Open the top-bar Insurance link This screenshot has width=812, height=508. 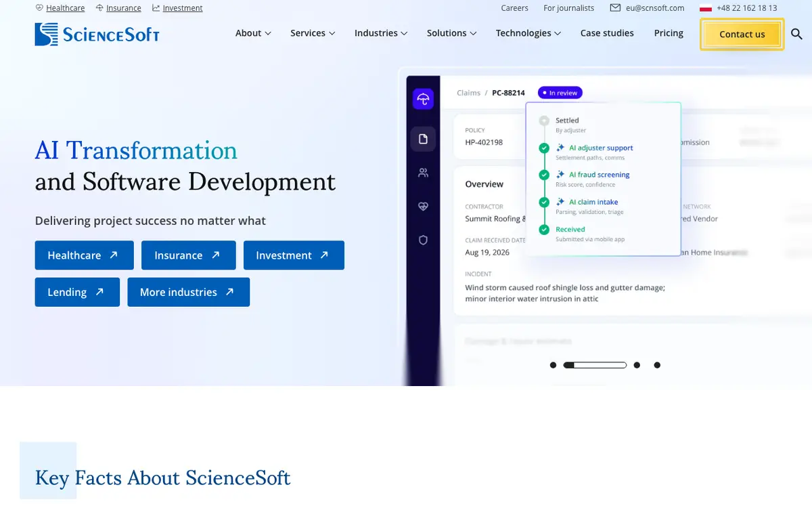124,8
